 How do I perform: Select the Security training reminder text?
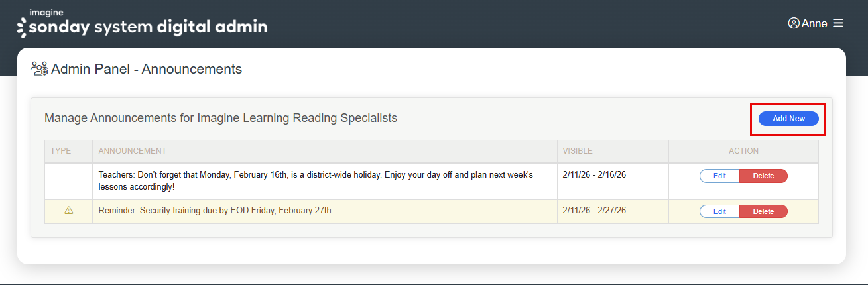point(216,211)
